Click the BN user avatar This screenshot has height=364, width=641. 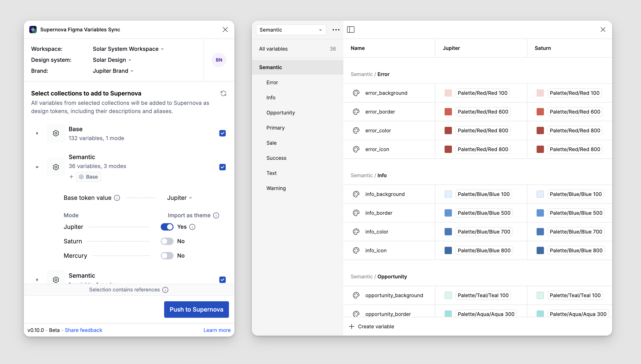click(219, 60)
